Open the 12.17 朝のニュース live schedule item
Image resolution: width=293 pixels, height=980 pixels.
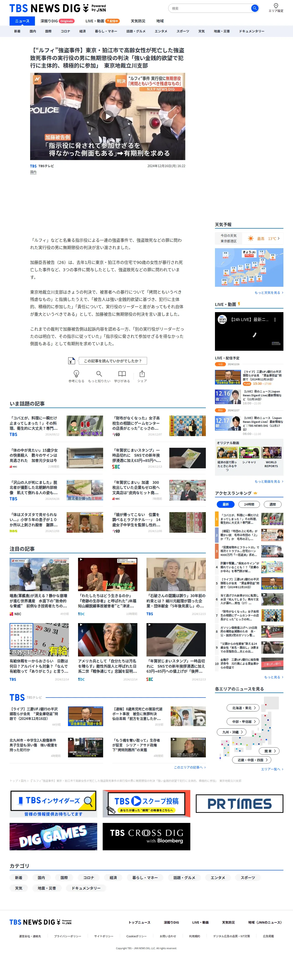249,425
